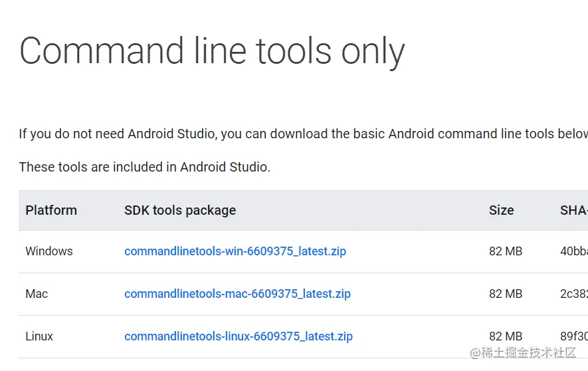Download commandlinetools-win-6609375_latest.zip
The height and width of the screenshot is (371, 588).
pyautogui.click(x=235, y=251)
